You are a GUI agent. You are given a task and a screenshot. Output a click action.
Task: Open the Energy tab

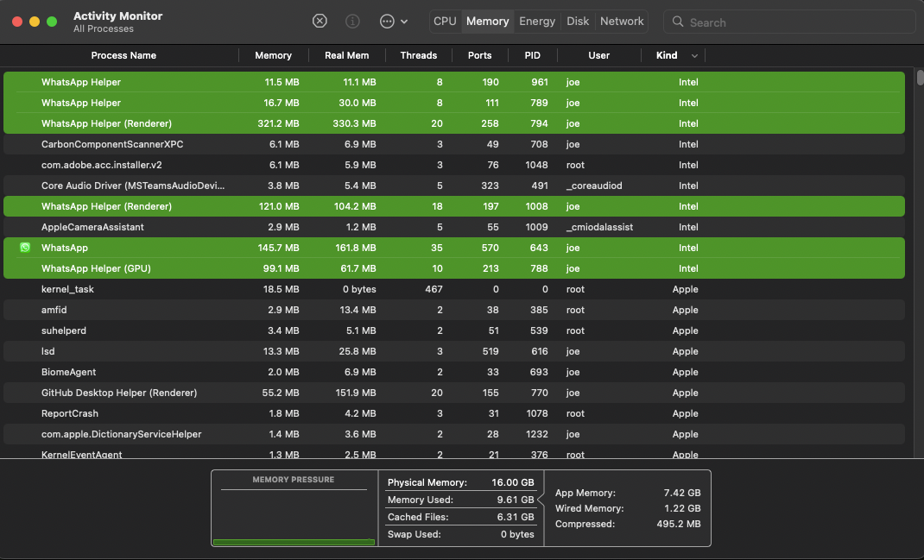coord(537,22)
